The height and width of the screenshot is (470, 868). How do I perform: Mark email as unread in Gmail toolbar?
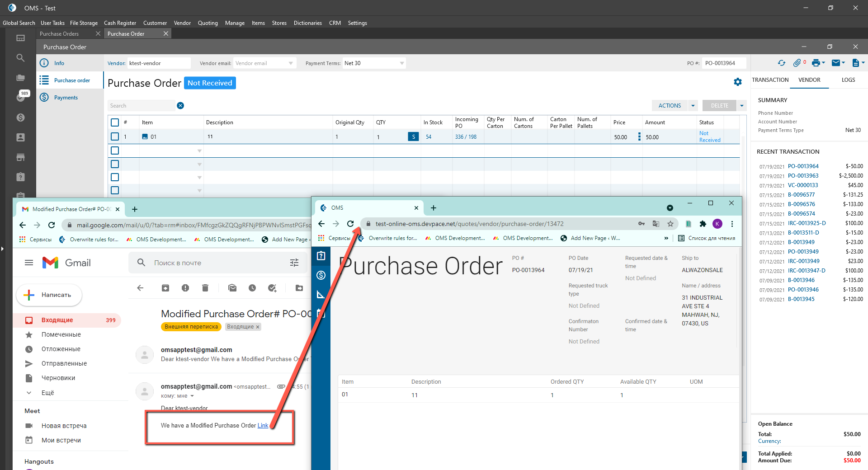pos(232,288)
